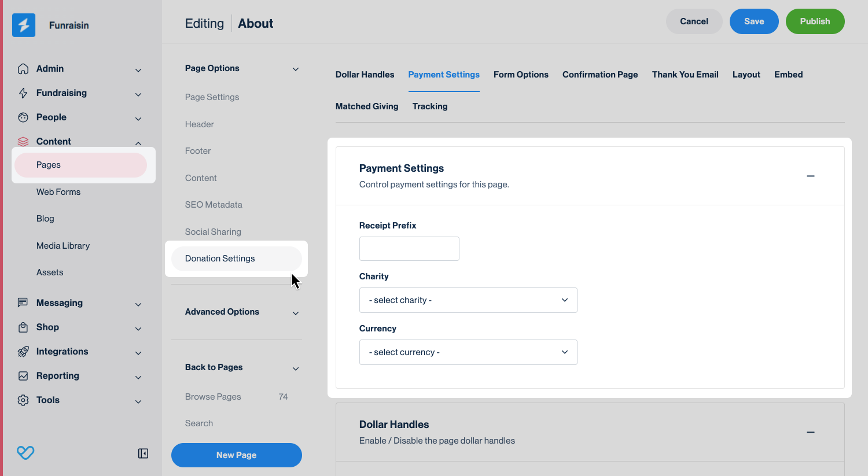Expand the Tools menu chevron
This screenshot has height=476, width=868.
coord(138,401)
